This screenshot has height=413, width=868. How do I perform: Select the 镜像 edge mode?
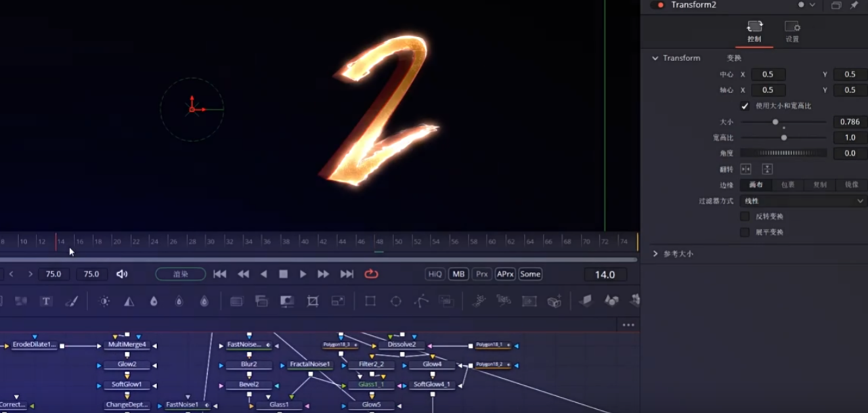[851, 185]
